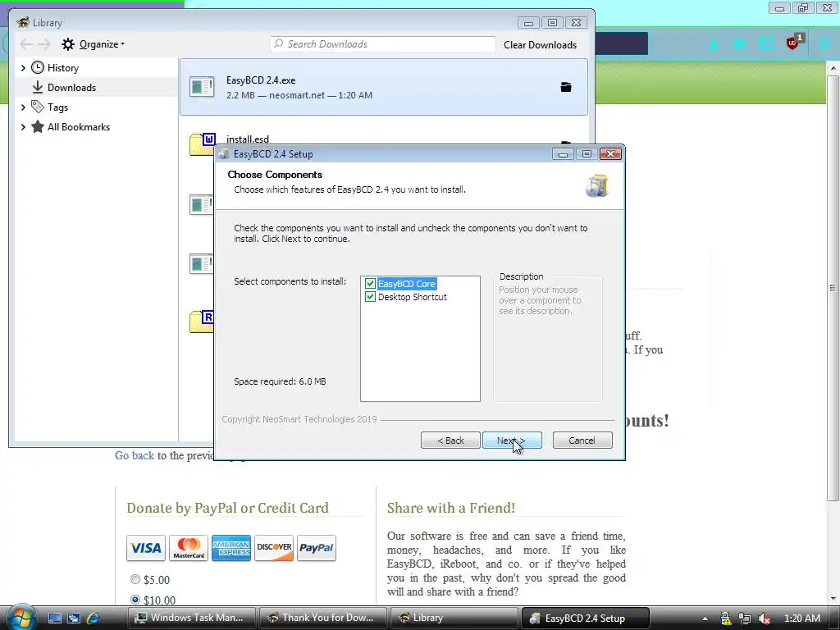Open the Organize dropdown menu

click(102, 44)
